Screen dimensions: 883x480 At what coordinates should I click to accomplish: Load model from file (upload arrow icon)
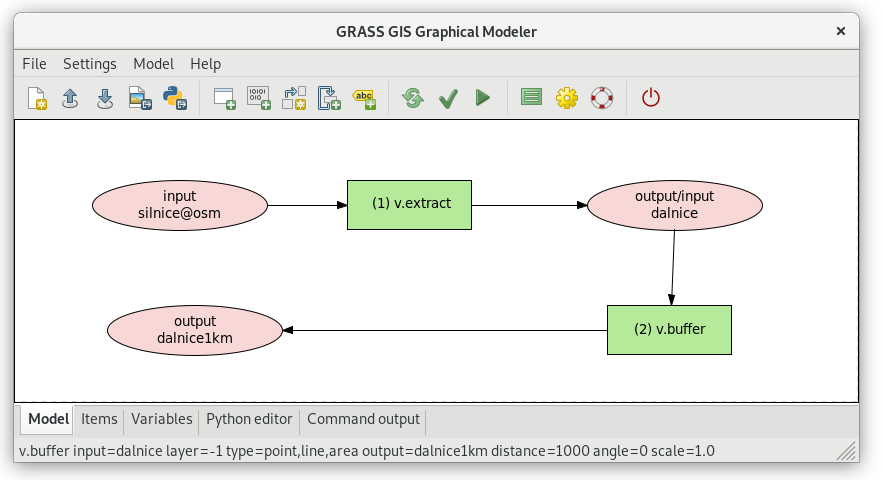click(70, 98)
